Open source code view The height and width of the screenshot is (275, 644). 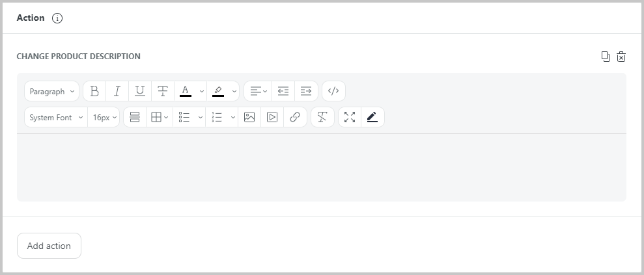click(x=333, y=92)
